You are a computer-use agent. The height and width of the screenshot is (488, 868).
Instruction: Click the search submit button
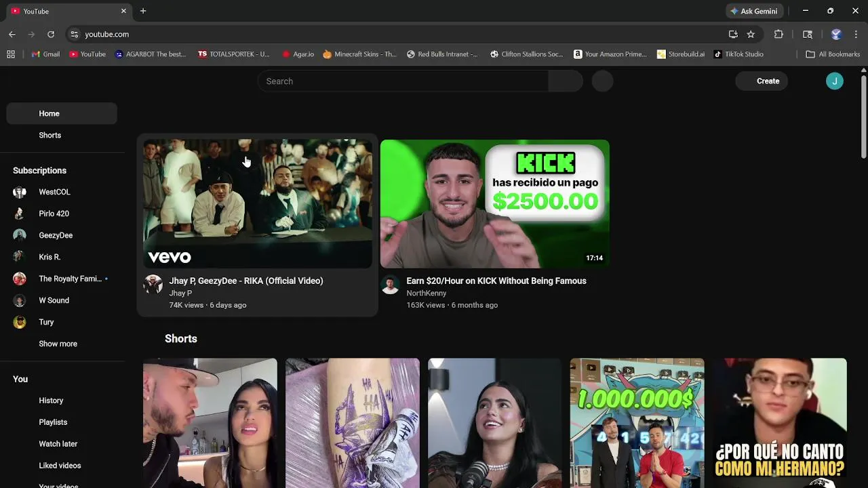coord(566,81)
